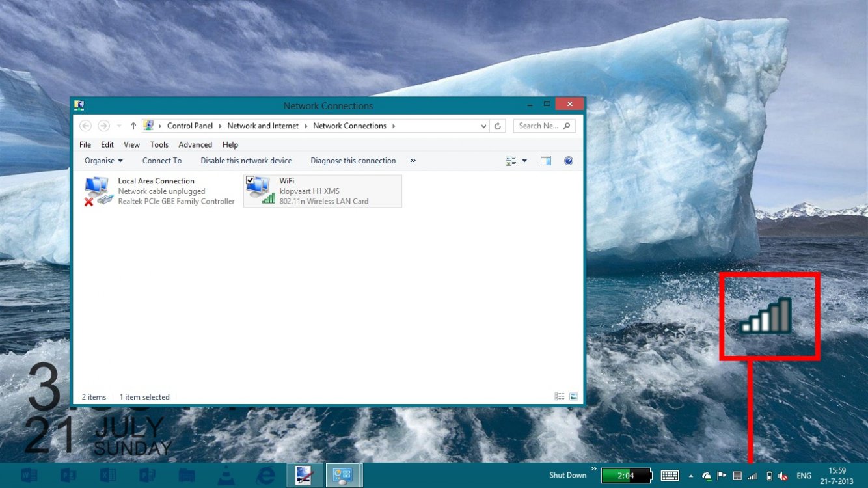Screen dimensions: 868x488
Task: Go back in Network Connections window
Action: [85, 126]
